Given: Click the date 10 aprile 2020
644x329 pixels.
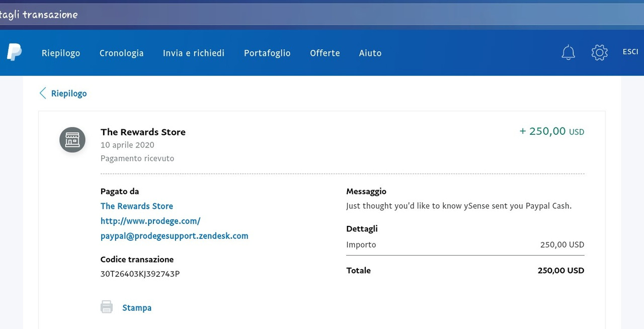Looking at the screenshot, I should (x=127, y=145).
